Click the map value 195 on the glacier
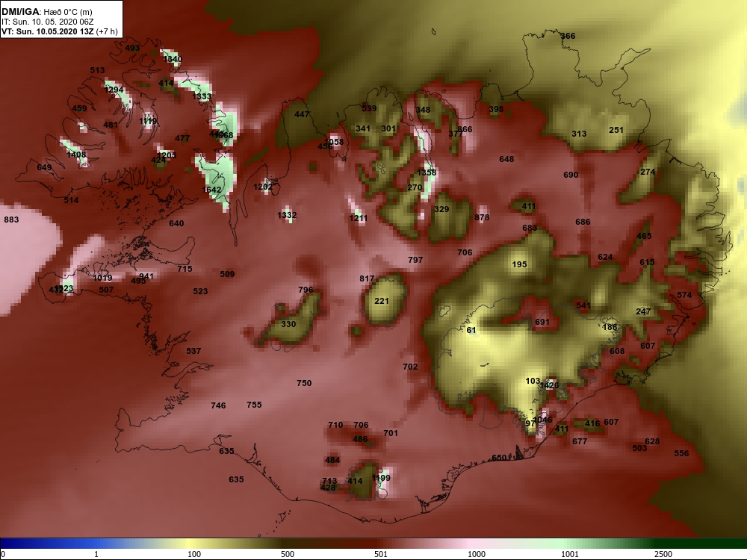This screenshot has height=560, width=747. (x=519, y=264)
